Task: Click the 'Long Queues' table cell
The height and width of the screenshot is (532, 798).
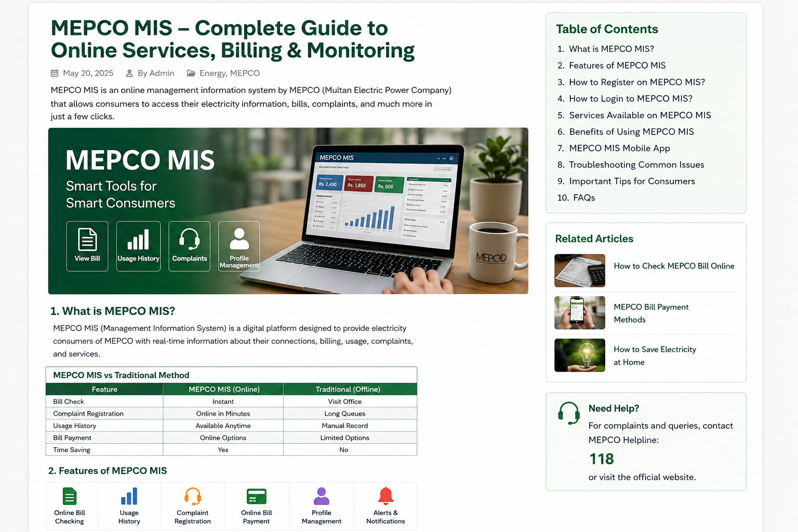Action: tap(345, 414)
